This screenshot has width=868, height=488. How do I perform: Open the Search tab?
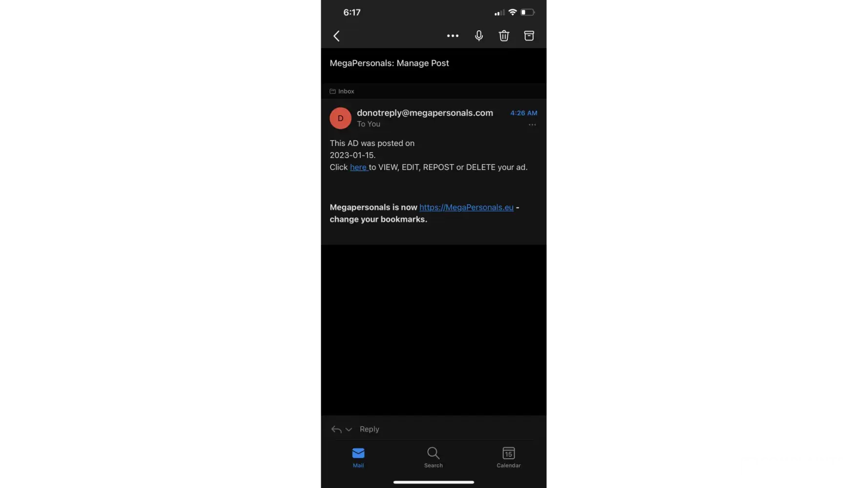click(434, 458)
